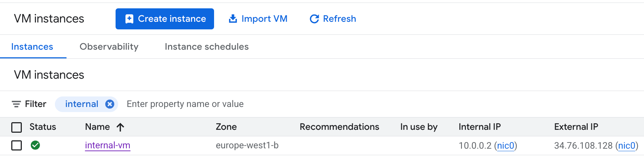
Task: Click the Import VM button
Action: coord(258,19)
